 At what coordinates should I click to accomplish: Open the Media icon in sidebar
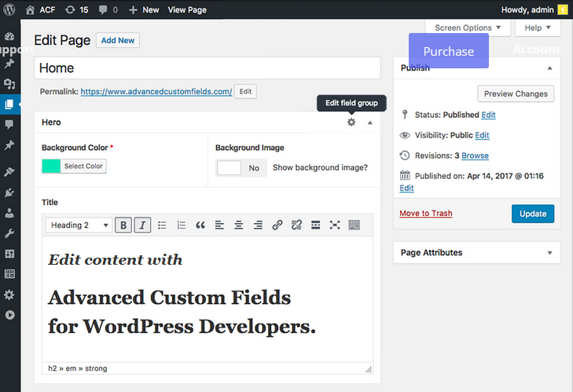pos(9,84)
